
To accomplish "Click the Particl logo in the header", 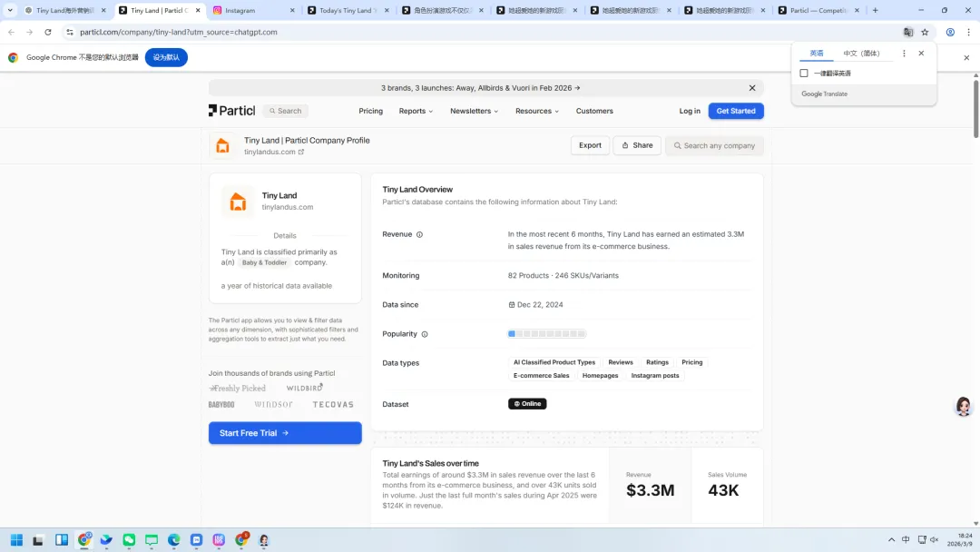I will tap(231, 111).
